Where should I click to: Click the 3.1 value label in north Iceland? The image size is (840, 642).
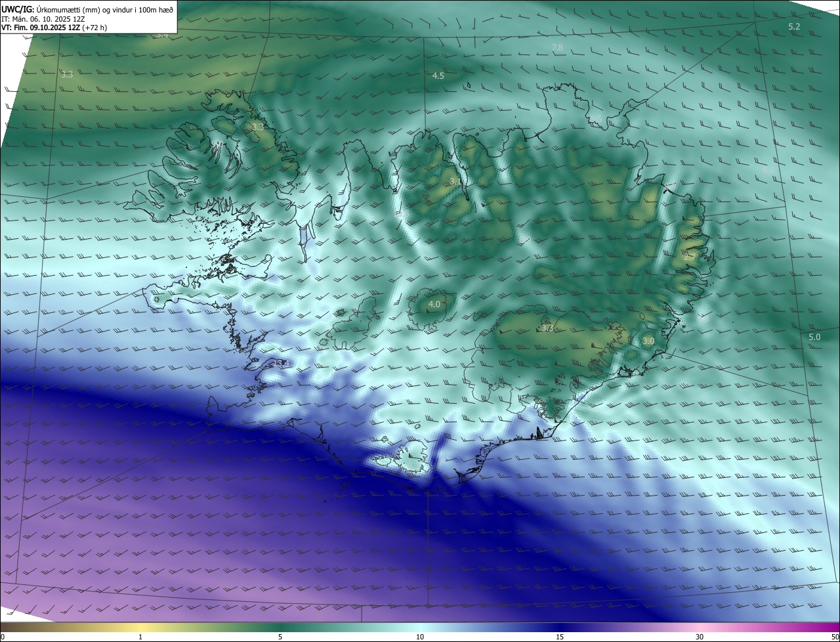455,181
